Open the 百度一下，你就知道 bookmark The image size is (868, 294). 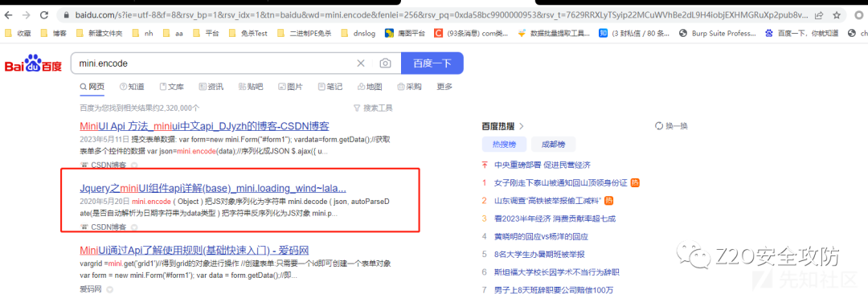click(801, 33)
